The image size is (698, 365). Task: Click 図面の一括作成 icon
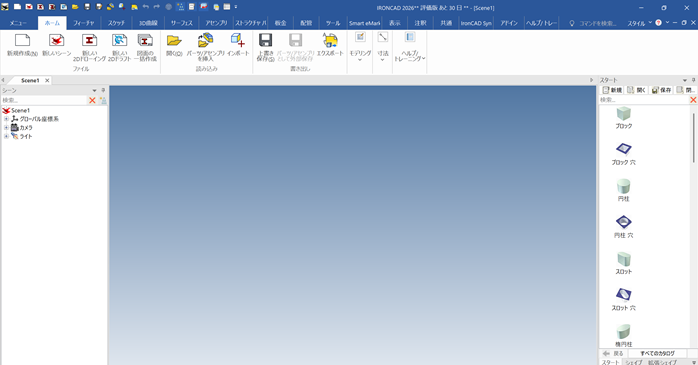[145, 41]
